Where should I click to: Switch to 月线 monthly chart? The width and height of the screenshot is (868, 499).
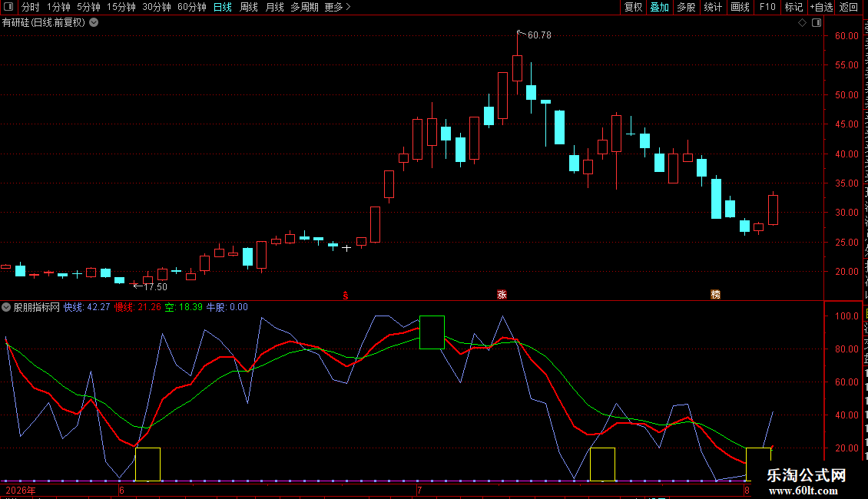[274, 7]
